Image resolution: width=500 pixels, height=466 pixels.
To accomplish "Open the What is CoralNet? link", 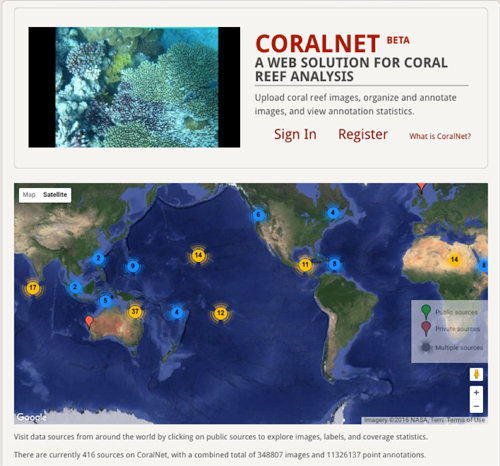I will click(440, 136).
